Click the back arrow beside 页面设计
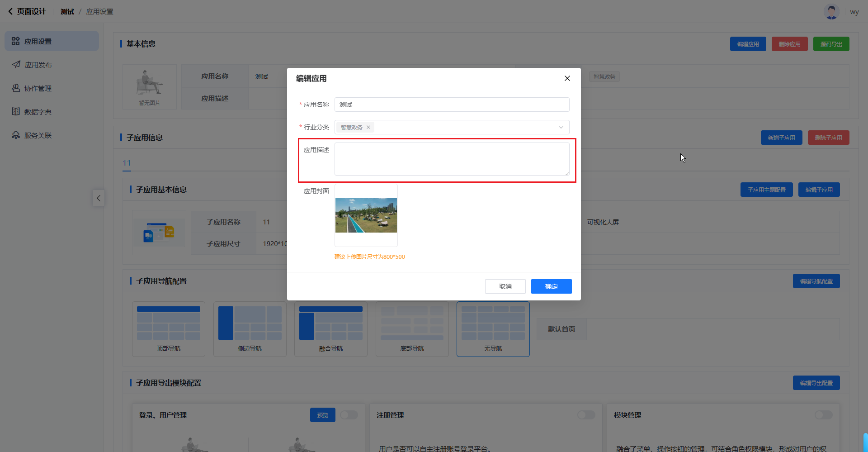This screenshot has height=452, width=868. point(10,12)
